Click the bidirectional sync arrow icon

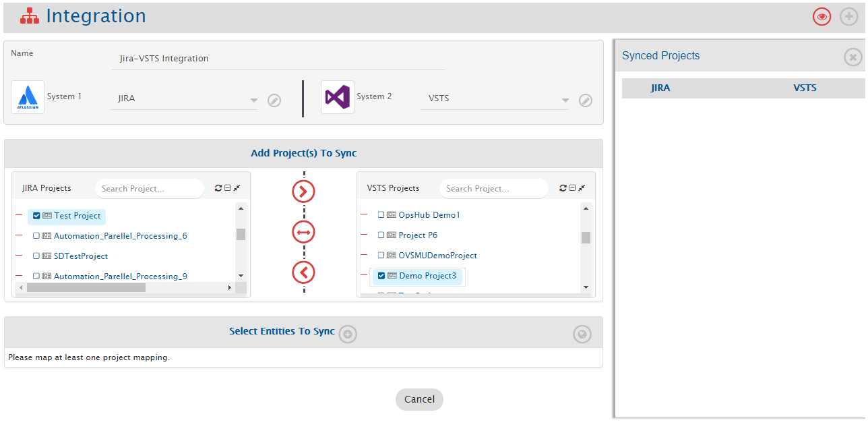303,233
